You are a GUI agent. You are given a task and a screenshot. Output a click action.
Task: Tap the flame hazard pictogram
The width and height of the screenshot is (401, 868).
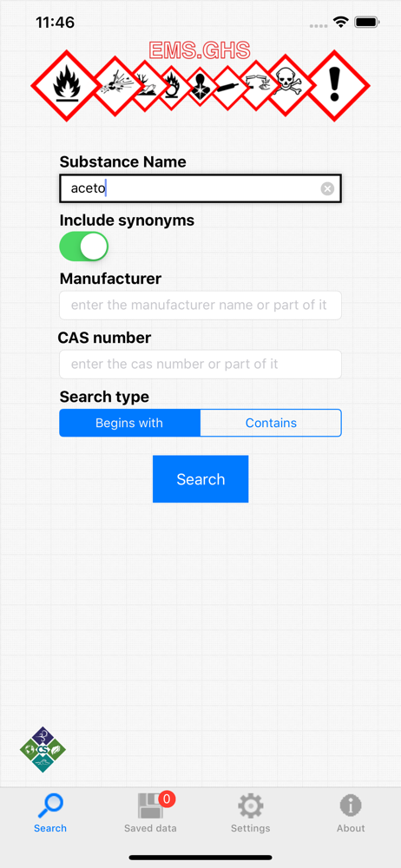[67, 86]
